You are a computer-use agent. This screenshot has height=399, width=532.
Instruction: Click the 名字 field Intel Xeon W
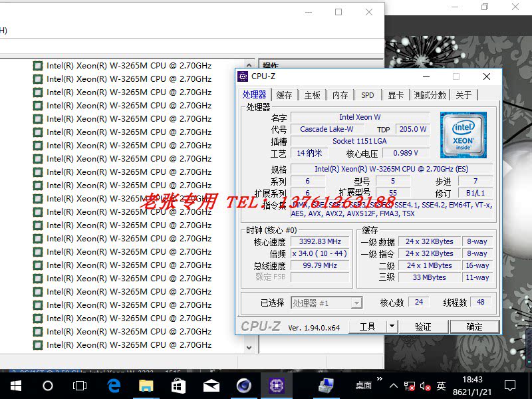[x=360, y=117]
